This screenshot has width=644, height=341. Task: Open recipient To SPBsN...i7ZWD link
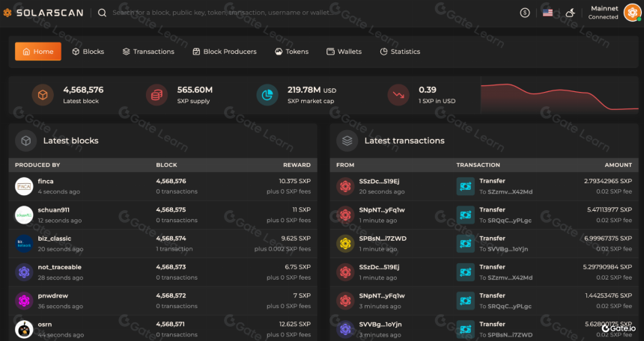(x=505, y=335)
